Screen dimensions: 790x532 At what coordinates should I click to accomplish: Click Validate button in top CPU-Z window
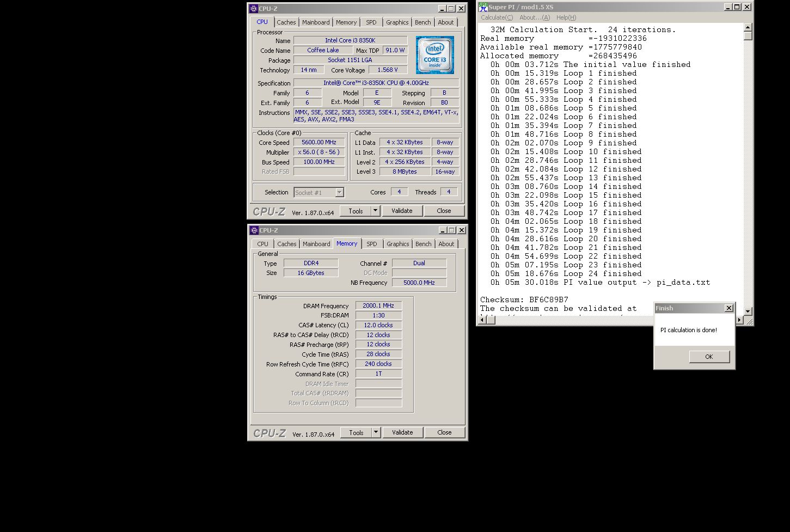click(x=402, y=211)
